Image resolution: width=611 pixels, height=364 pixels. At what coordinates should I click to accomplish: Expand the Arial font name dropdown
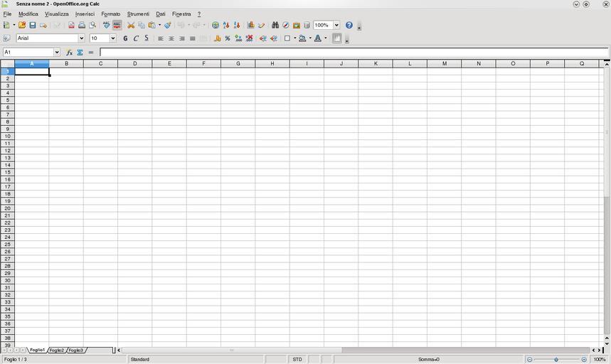(81, 38)
